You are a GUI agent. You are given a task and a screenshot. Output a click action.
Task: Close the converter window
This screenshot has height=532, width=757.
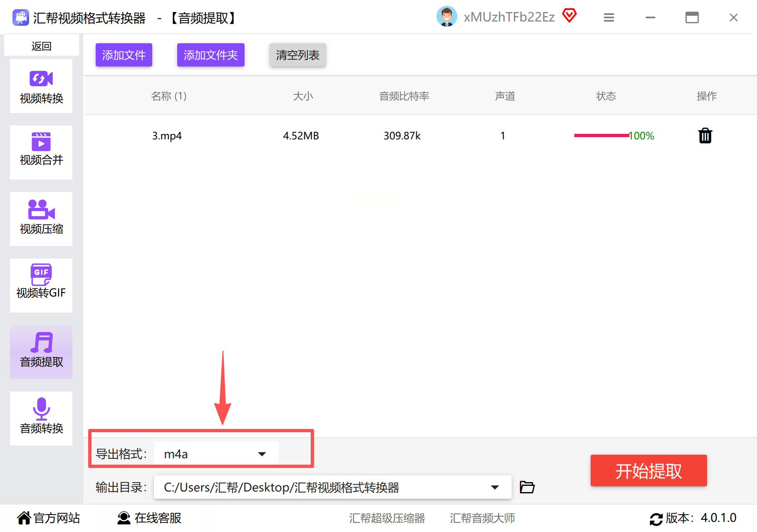(734, 17)
